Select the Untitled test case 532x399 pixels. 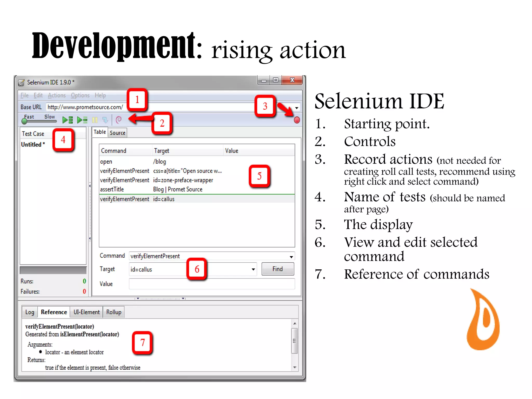click(x=53, y=145)
